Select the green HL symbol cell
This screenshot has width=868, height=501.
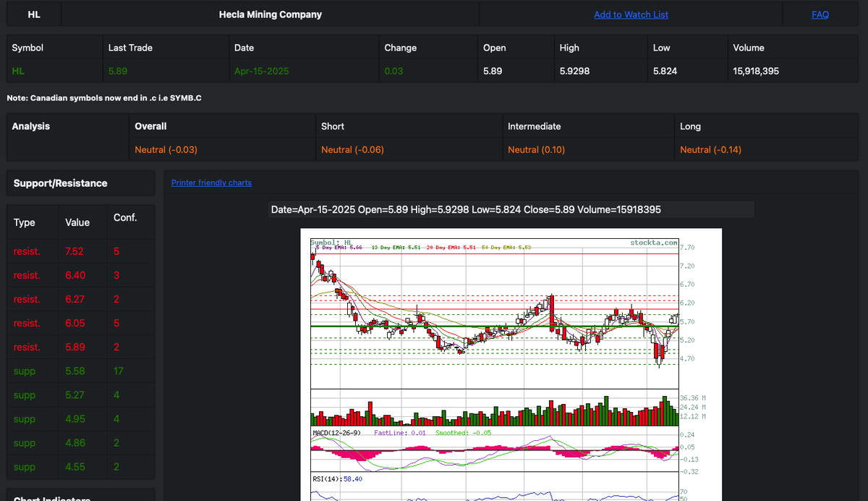point(18,71)
